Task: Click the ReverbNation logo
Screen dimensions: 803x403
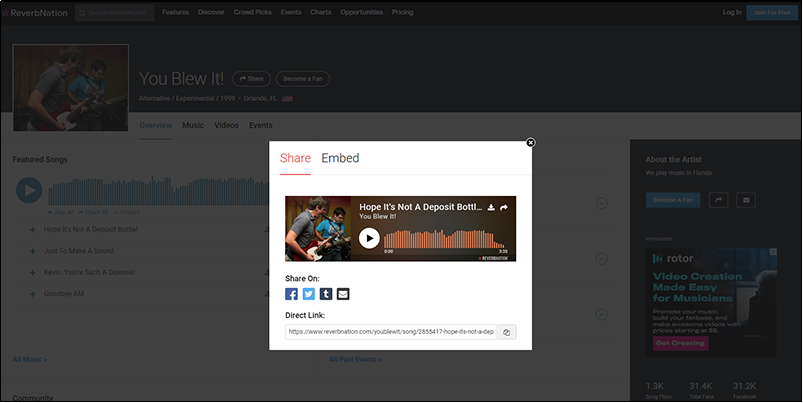Action: pyautogui.click(x=35, y=13)
